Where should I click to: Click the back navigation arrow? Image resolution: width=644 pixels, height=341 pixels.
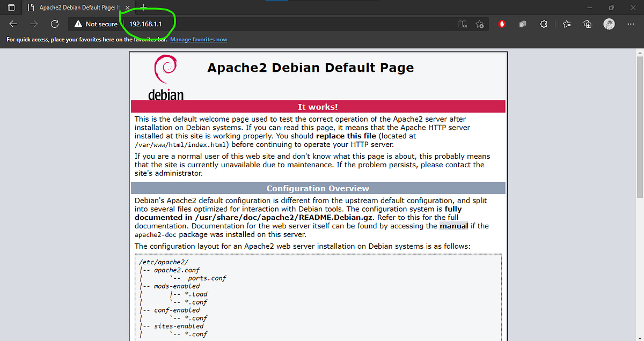pos(13,24)
